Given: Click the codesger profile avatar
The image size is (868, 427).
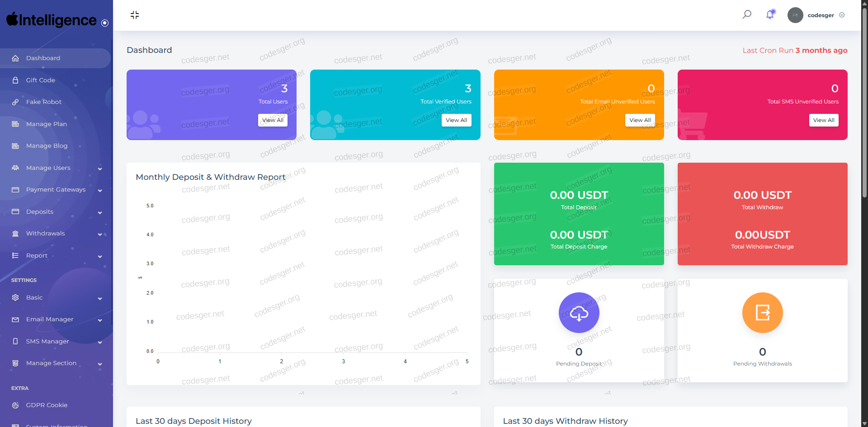Looking at the screenshot, I should (x=795, y=15).
